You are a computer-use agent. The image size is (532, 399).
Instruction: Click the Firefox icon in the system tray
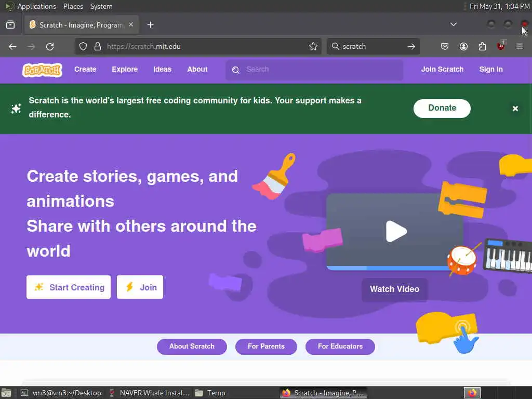pos(472,393)
